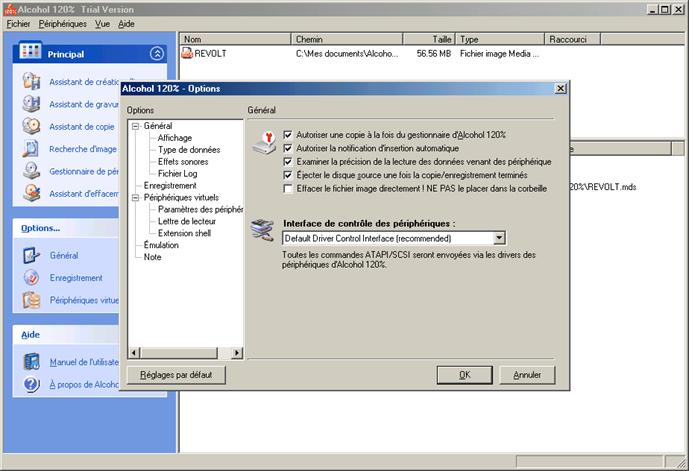Click the 56.56 MB size value
The height and width of the screenshot is (471, 689).
[x=434, y=54]
